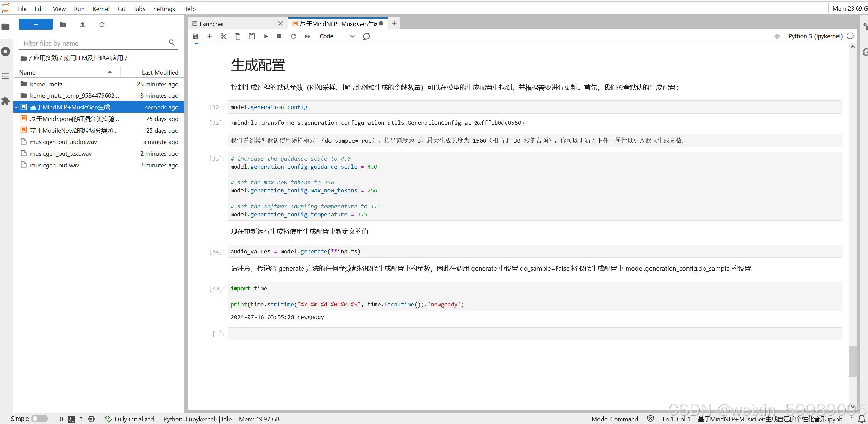Click the upload files icon
This screenshot has width=868, height=424.
82,25
